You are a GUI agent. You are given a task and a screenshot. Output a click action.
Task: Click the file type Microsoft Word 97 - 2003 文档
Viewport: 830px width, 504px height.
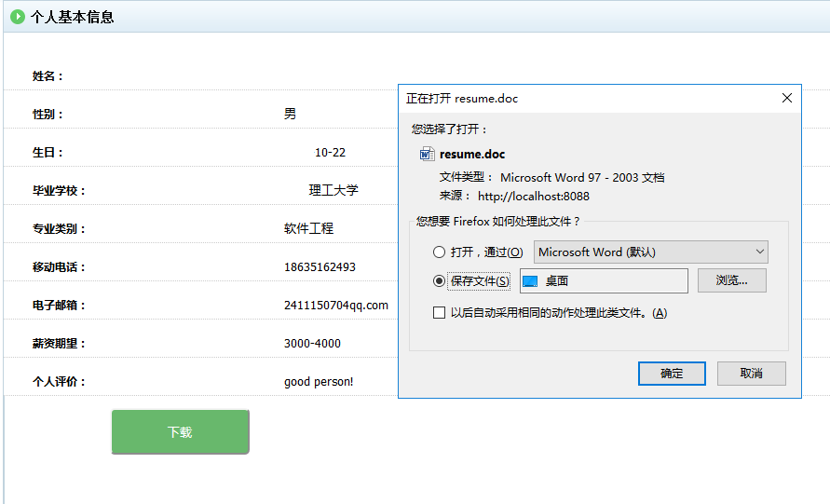click(x=582, y=178)
